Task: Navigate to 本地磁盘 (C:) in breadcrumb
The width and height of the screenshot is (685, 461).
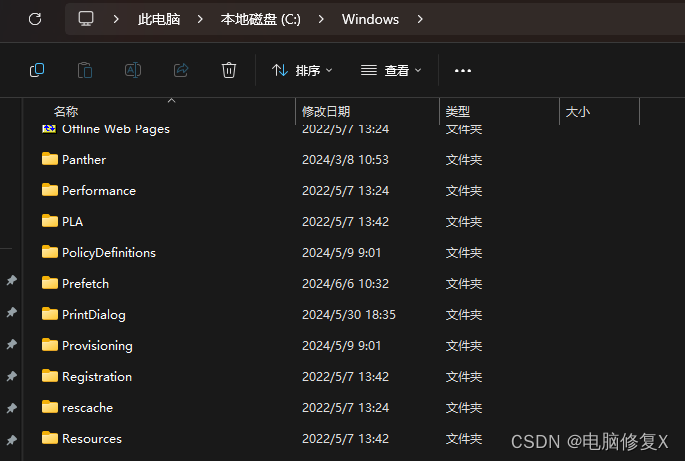Action: 261,19
